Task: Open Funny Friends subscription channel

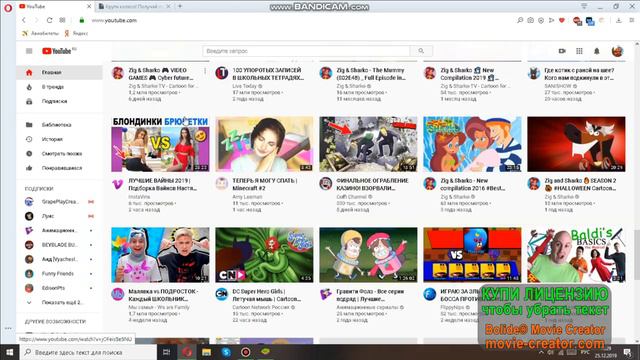Action: coord(59,273)
